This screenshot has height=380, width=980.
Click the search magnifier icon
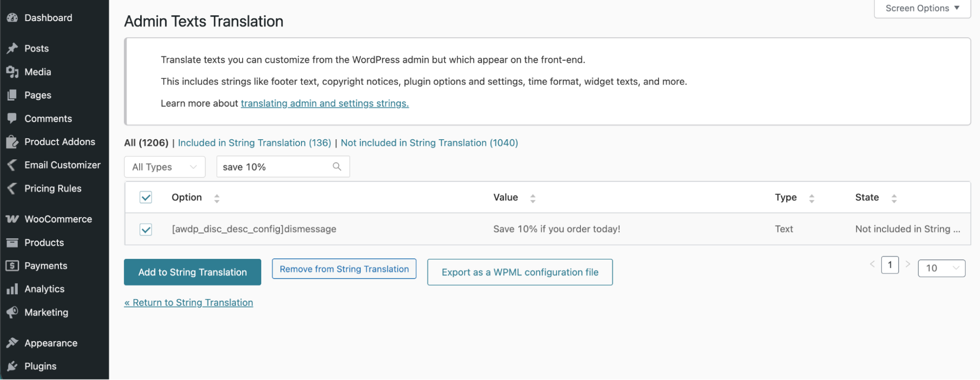pyautogui.click(x=337, y=167)
